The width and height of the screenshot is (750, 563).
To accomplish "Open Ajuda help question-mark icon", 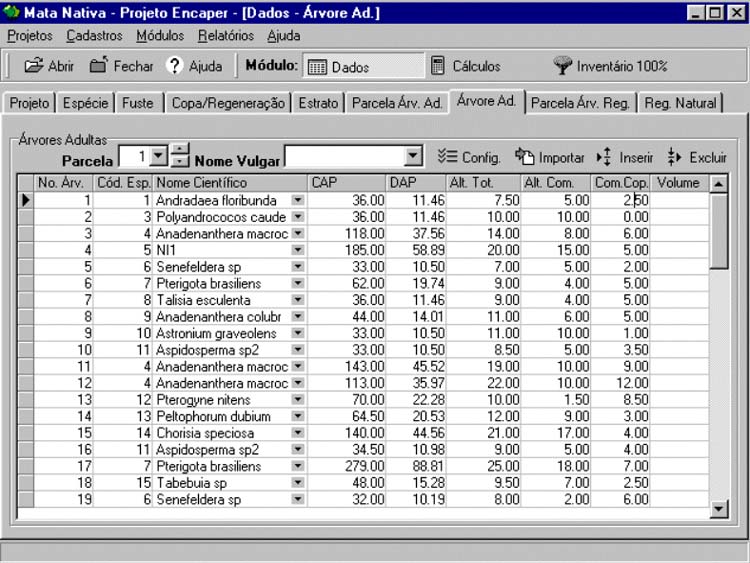I will [175, 66].
